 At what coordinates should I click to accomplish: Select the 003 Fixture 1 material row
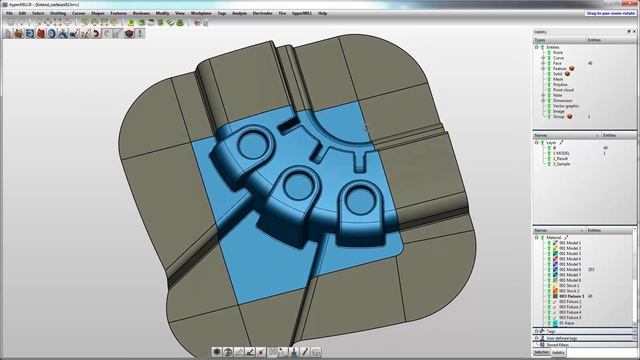click(x=571, y=296)
